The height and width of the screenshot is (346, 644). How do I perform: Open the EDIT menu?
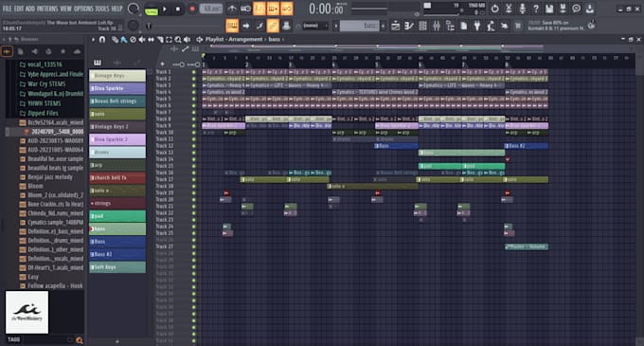tap(19, 9)
